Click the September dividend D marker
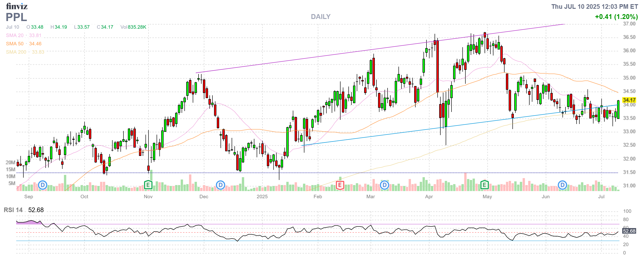644x260 pixels. tap(43, 185)
